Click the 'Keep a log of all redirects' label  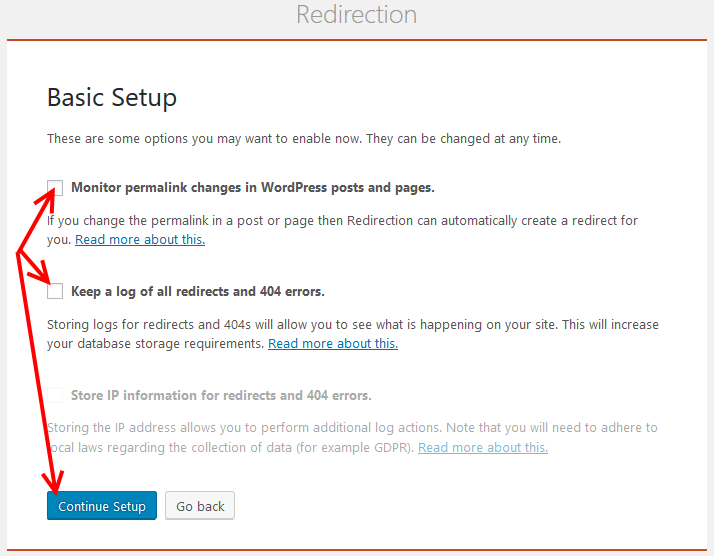tap(198, 291)
